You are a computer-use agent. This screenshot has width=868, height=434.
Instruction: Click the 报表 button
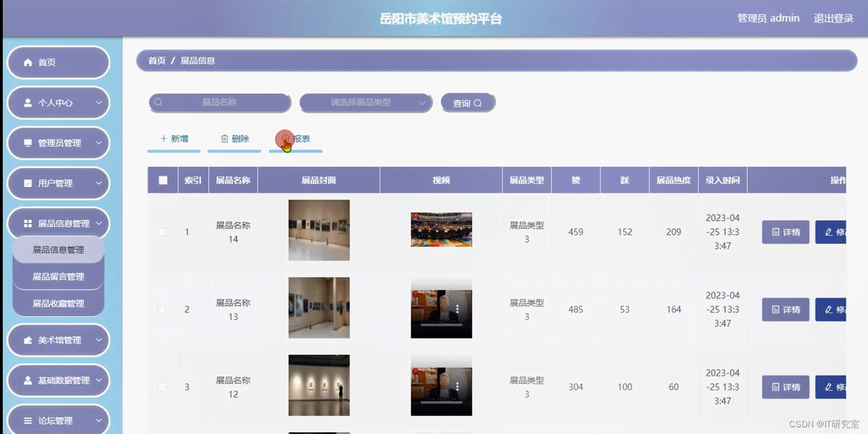(x=296, y=139)
